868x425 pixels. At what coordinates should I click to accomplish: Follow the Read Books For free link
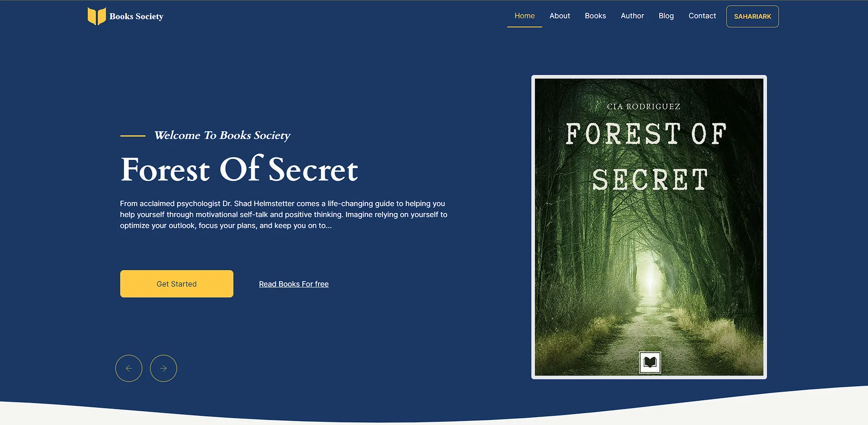tap(294, 284)
